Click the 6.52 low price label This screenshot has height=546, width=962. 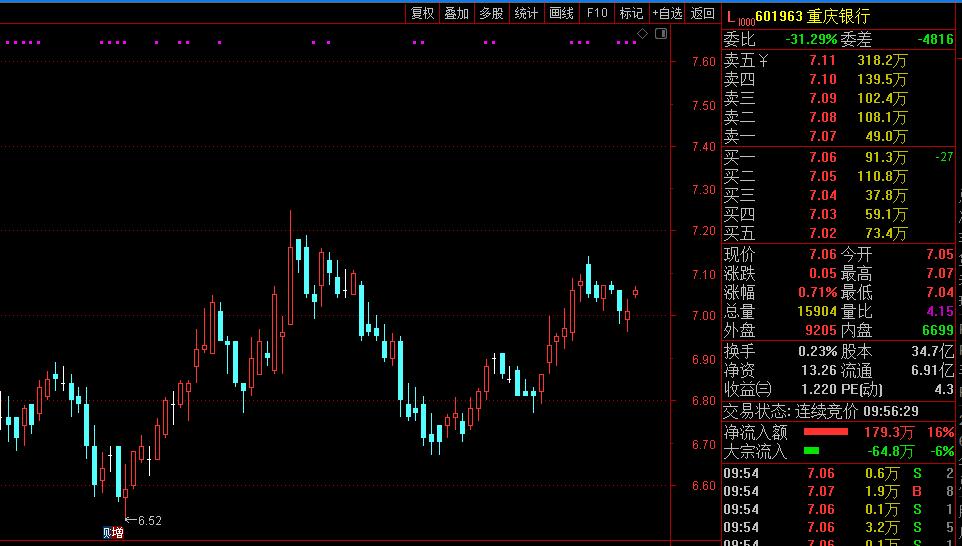tap(148, 520)
